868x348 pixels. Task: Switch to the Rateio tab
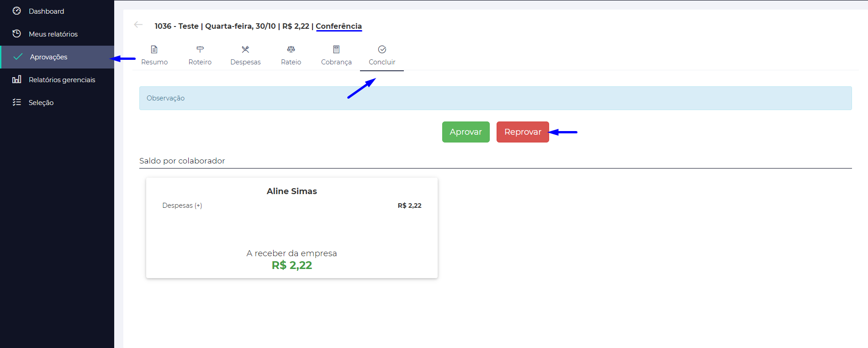[x=291, y=62]
